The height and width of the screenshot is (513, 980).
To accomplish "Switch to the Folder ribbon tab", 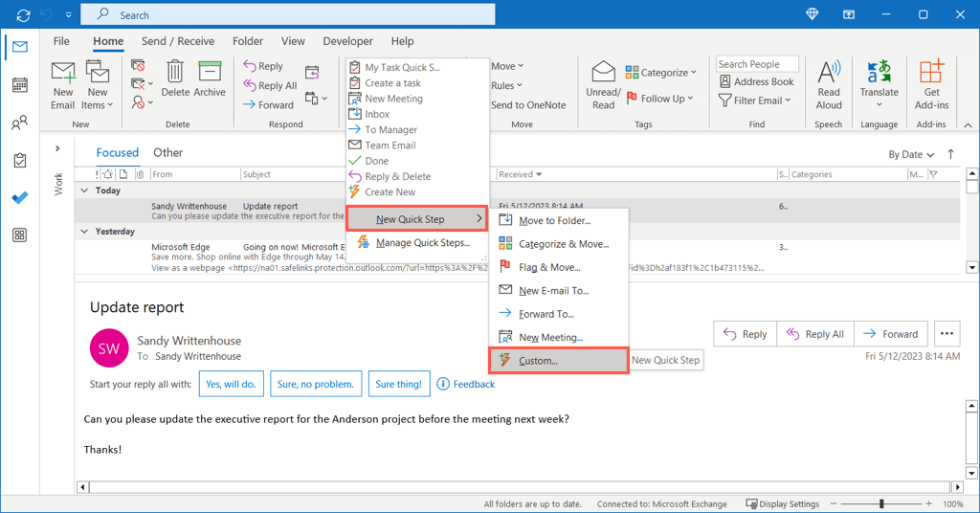I will [x=248, y=41].
